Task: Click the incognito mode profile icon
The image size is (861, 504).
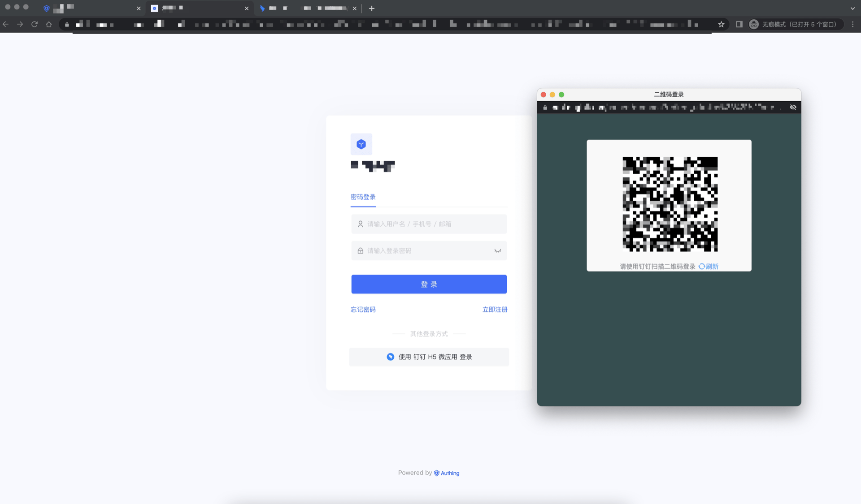Action: pyautogui.click(x=754, y=24)
